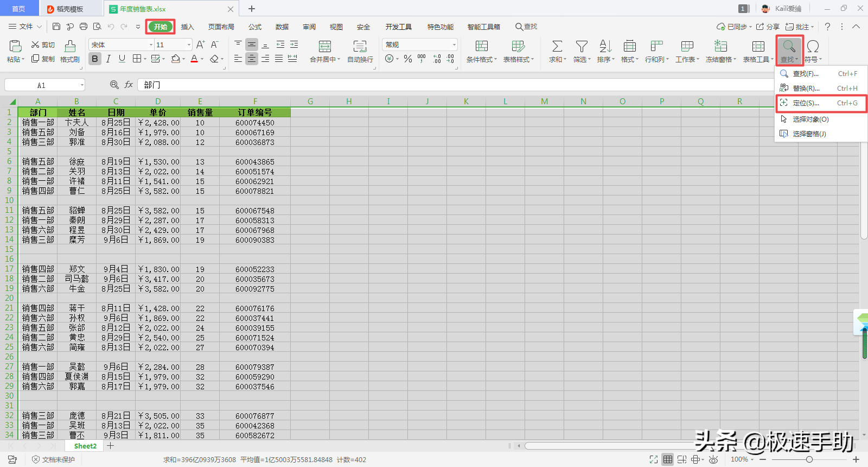Viewport: 868px width, 467px height.
Task: Click the Sum (求和) sigma icon
Action: click(557, 46)
